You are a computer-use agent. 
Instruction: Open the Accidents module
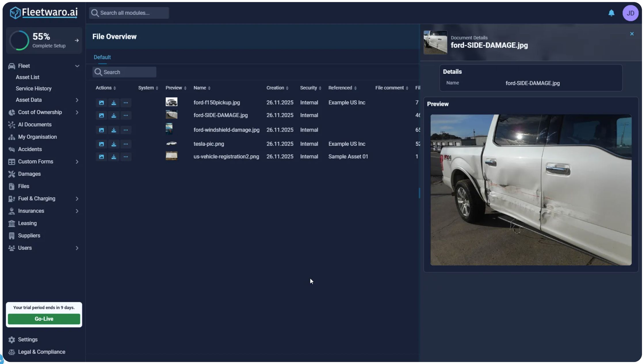[30, 149]
